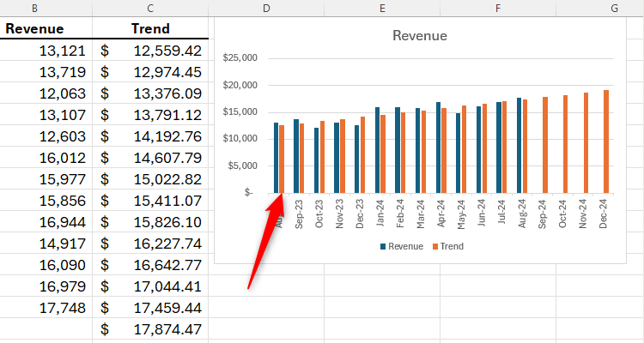Select column G header
This screenshot has width=644, height=343.
(614, 8)
